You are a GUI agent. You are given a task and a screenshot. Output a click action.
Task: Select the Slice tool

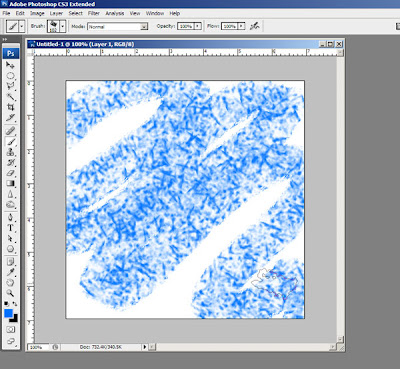click(x=10, y=118)
